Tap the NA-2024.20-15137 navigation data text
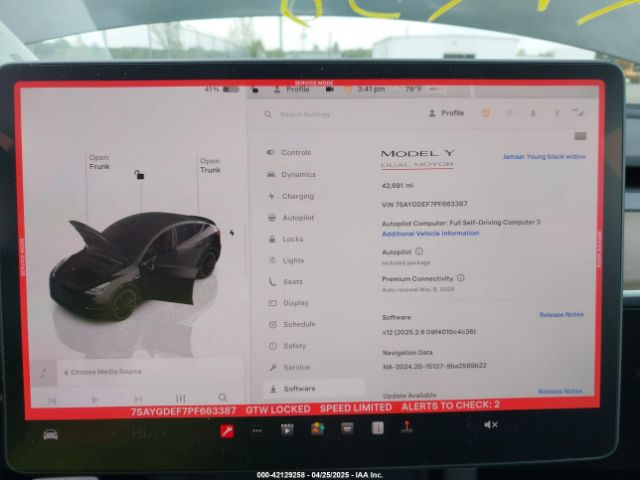640x480 pixels. tap(434, 366)
